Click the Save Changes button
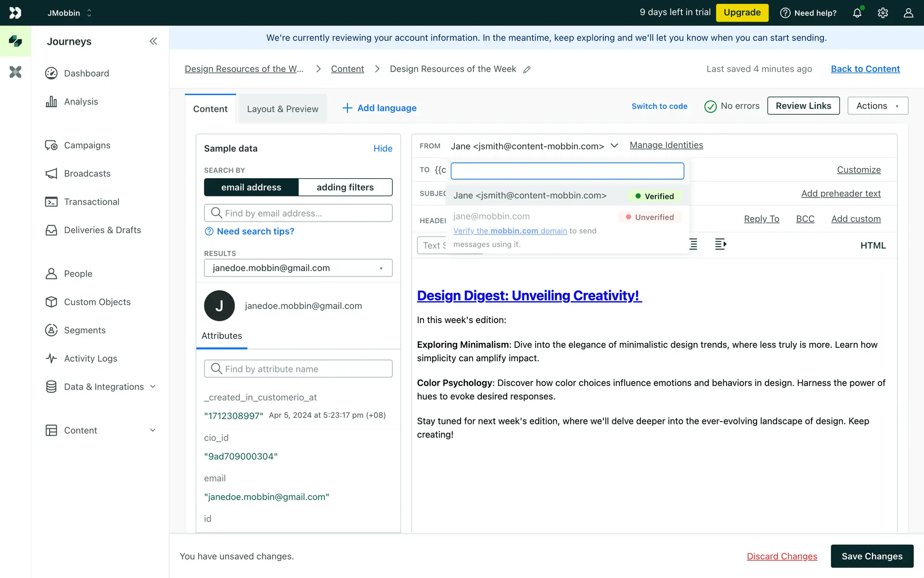The height and width of the screenshot is (578, 924). point(872,556)
